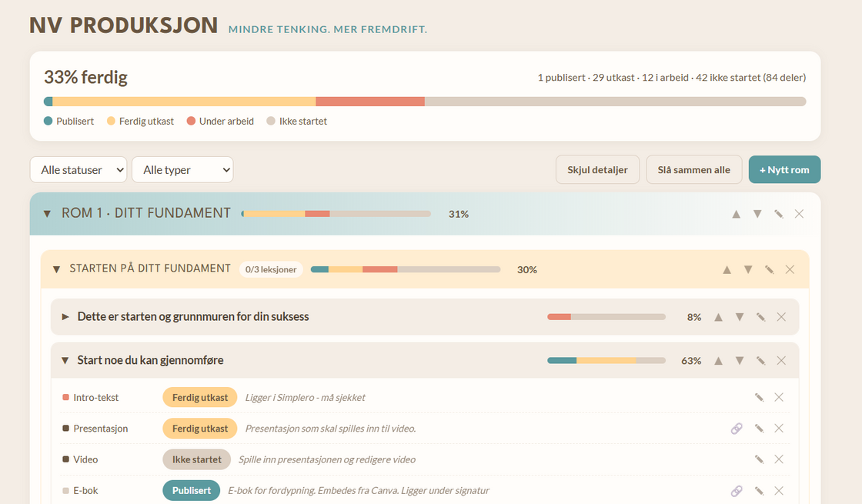
Task: Remove the E-bok item
Action: [779, 491]
